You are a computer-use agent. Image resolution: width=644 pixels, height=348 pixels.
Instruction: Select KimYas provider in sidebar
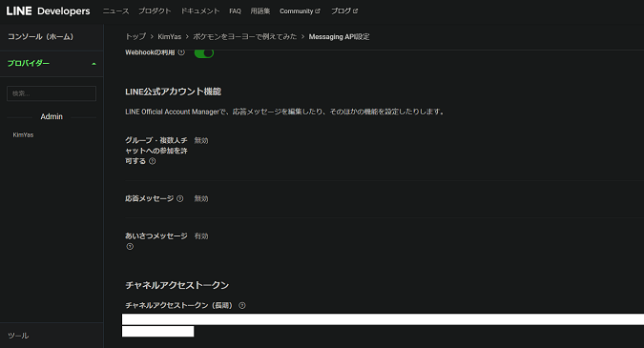coord(23,134)
